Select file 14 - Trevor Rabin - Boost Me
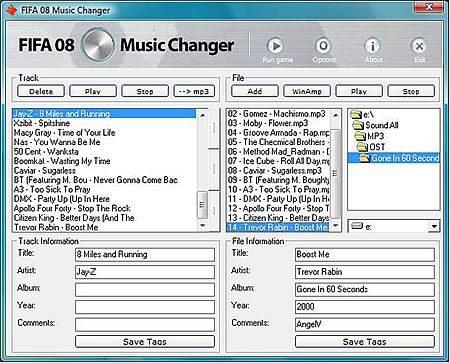Screen dimensions: 450x363 pos(278,227)
